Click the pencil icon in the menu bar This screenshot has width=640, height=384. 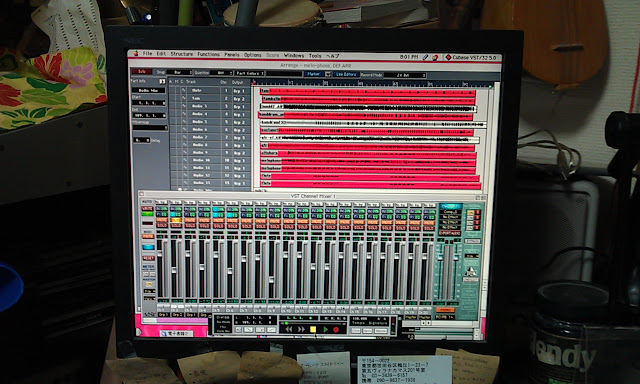tap(425, 57)
